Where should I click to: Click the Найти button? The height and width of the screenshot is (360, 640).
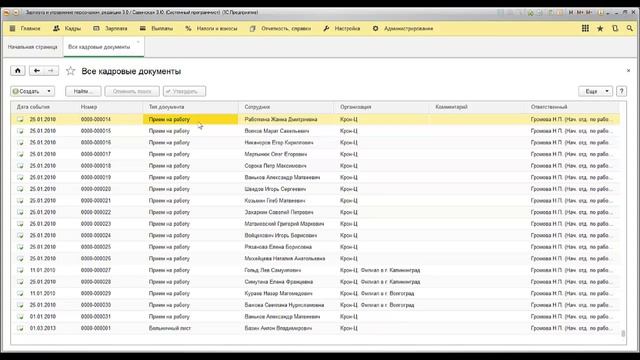83,91
